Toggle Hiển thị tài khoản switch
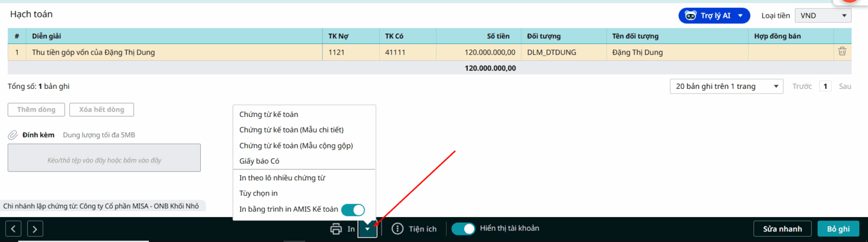868x242 pixels. click(x=463, y=228)
